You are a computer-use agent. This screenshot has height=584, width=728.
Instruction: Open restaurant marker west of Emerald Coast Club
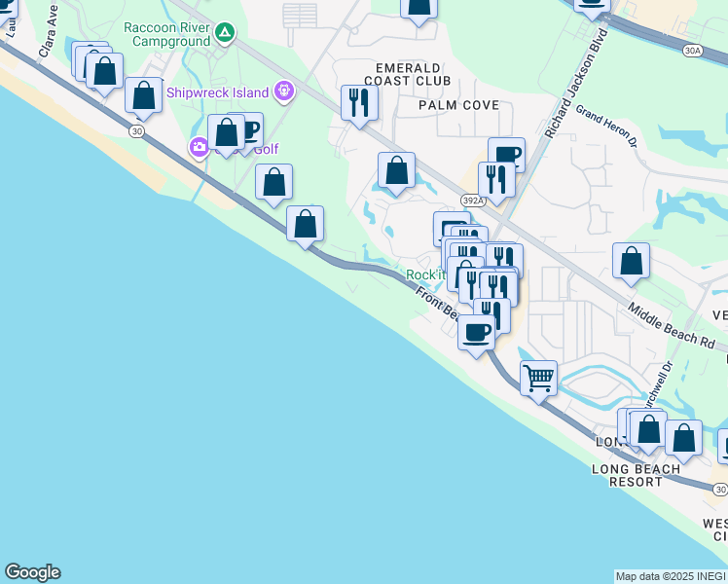pos(359,105)
